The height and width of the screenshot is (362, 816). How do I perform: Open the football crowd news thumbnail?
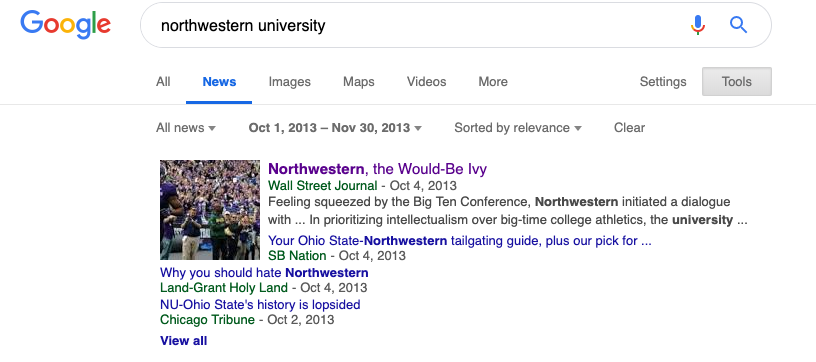(x=210, y=210)
